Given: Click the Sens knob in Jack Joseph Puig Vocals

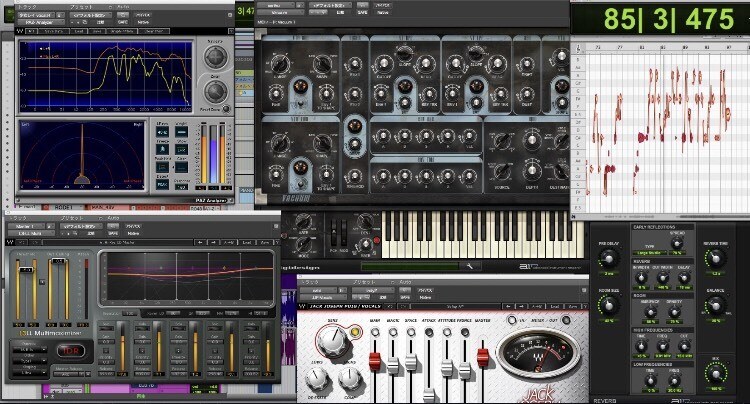Looking at the screenshot, I should 331,339.
